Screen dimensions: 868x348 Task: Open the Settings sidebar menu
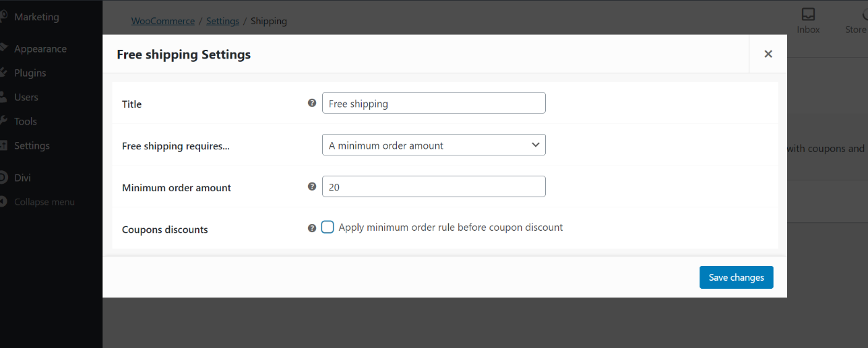[32, 145]
